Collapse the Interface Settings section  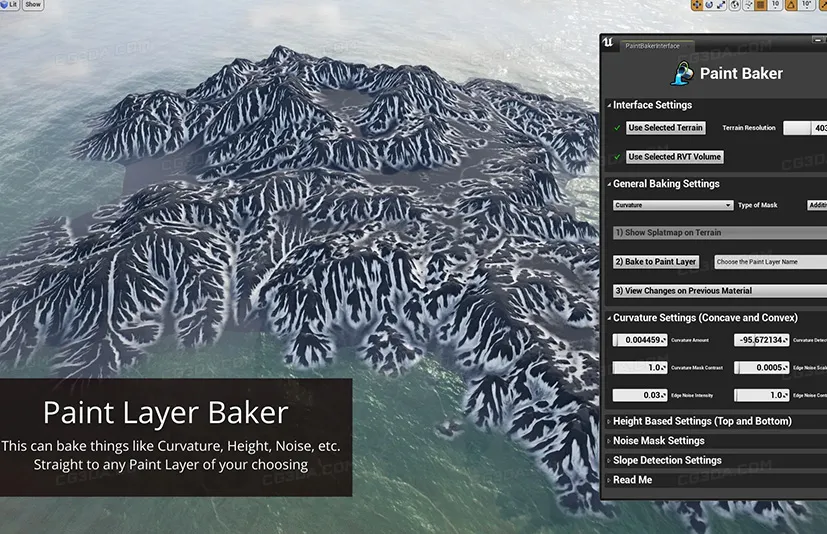point(609,105)
